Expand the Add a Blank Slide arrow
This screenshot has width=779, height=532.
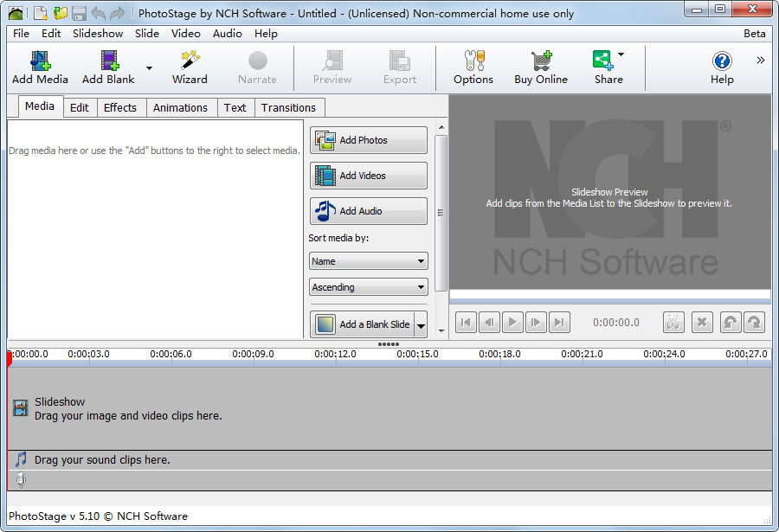coord(421,326)
